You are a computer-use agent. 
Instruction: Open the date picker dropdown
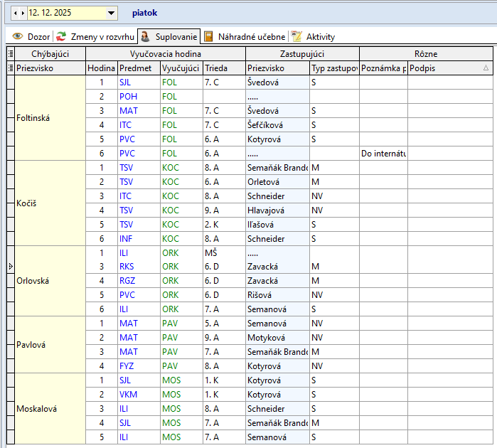(111, 13)
